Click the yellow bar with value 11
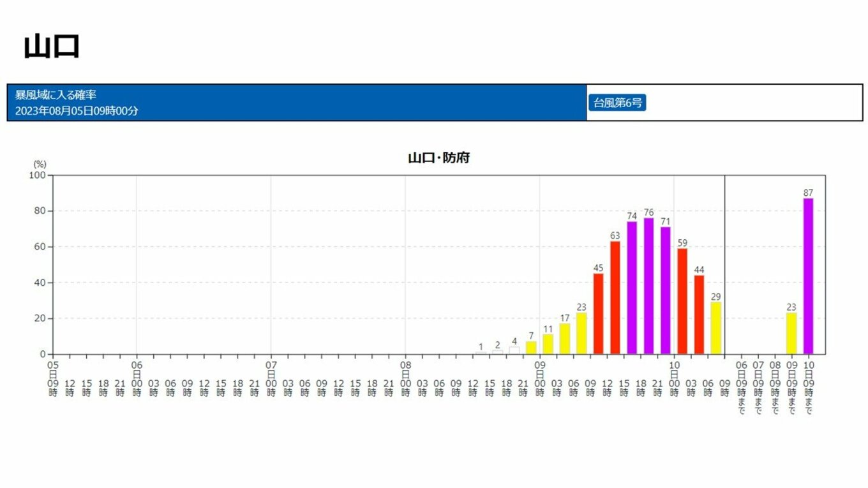 point(548,344)
